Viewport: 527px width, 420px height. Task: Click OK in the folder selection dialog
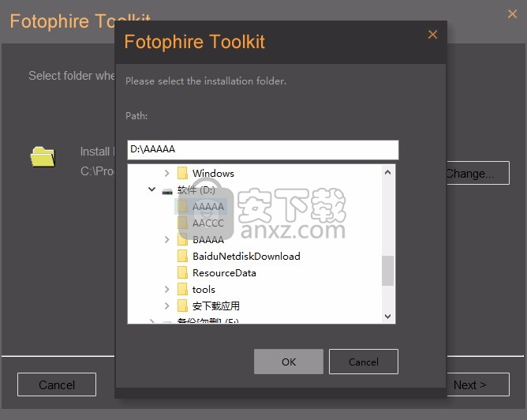(289, 362)
